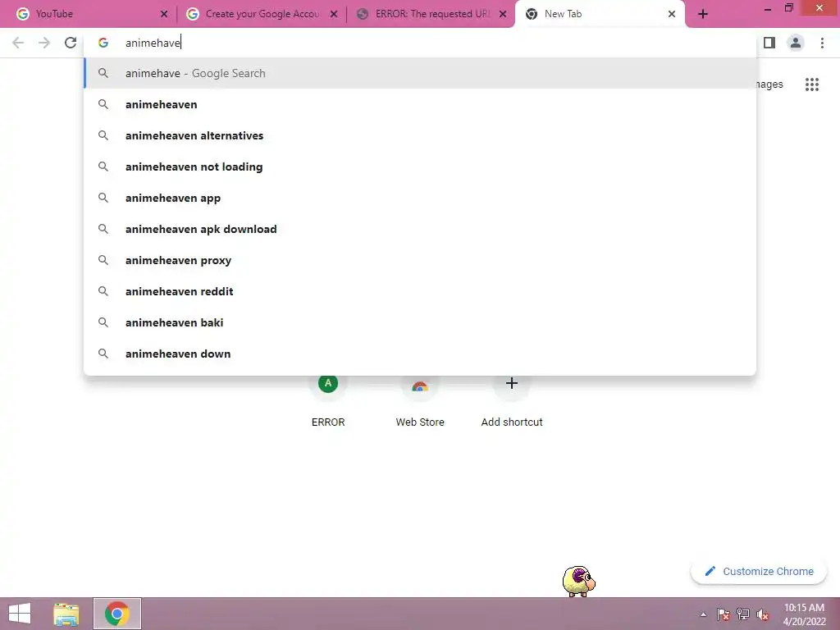The image size is (840, 630).
Task: Click the Google G icon in address bar
Action: pos(103,43)
